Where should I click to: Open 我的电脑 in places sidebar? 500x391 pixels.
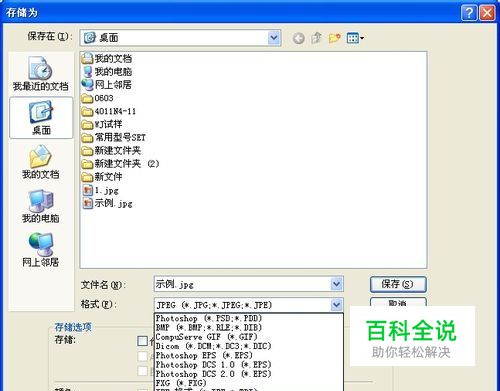click(x=41, y=206)
